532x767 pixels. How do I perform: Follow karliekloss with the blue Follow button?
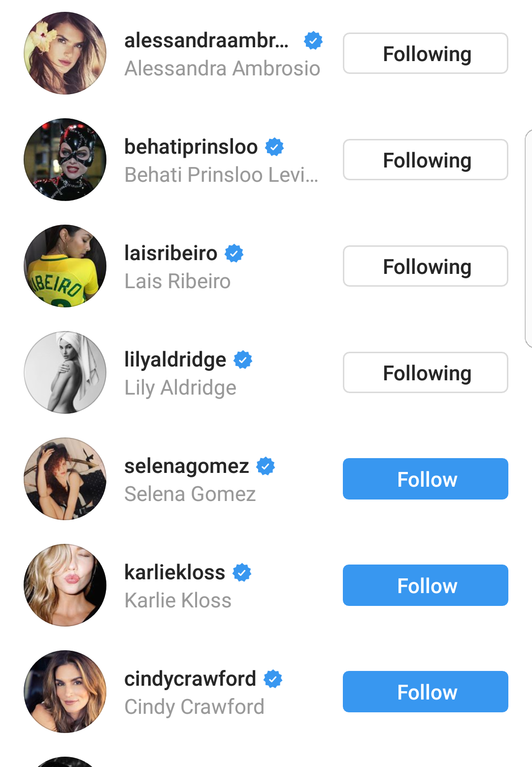[x=425, y=585]
